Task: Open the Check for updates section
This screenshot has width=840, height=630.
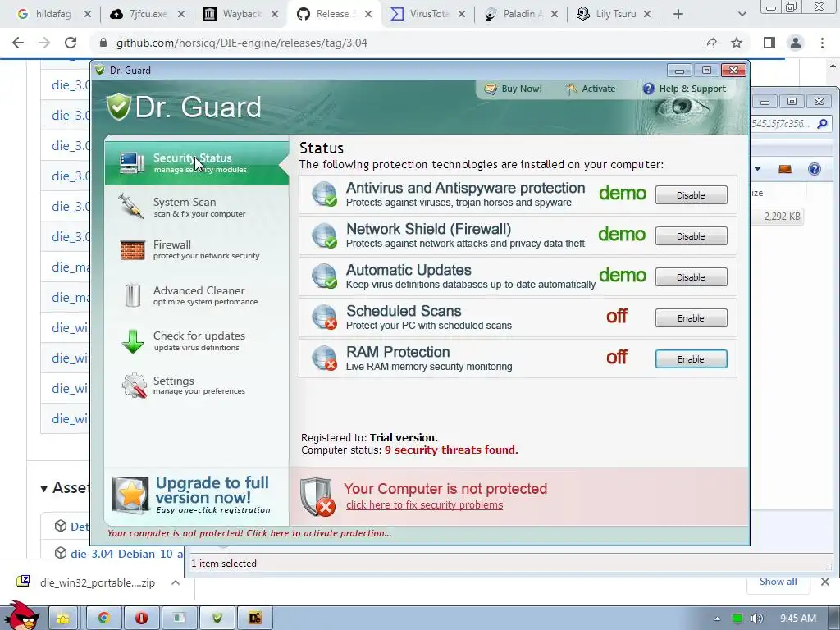Action: pos(197,341)
